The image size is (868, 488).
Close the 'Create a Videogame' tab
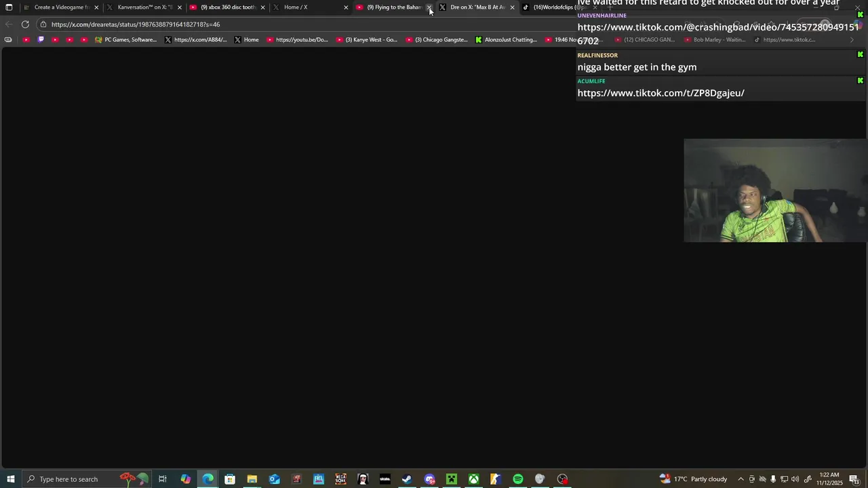point(96,7)
